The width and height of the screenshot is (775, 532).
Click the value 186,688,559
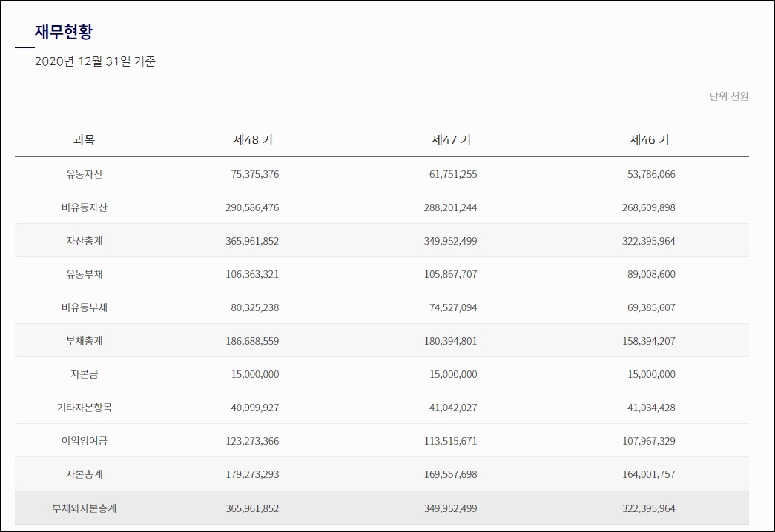pos(253,341)
